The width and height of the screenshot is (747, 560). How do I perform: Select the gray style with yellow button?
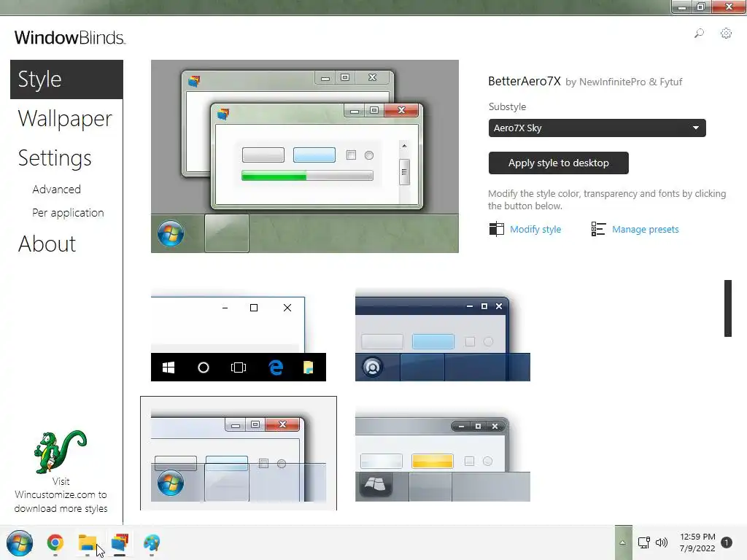point(443,455)
